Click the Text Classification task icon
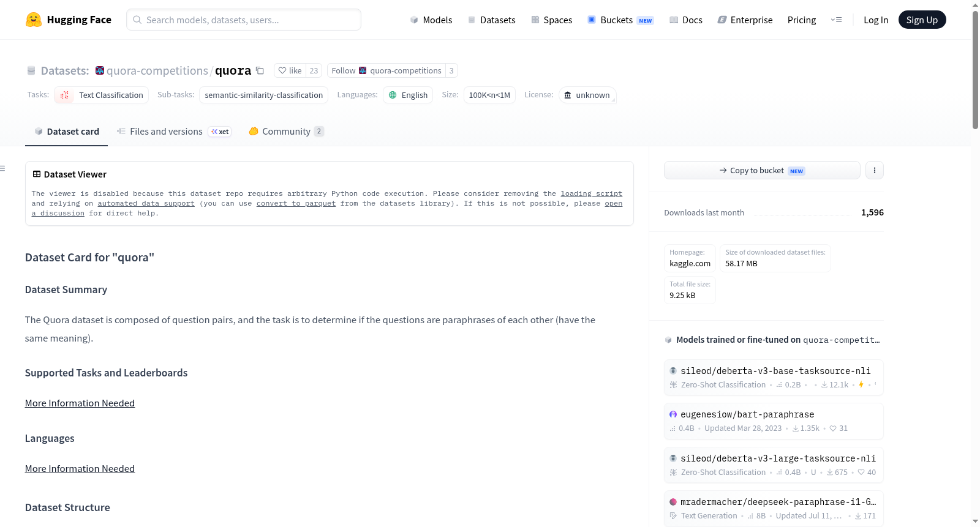The width and height of the screenshot is (980, 527). (64, 95)
